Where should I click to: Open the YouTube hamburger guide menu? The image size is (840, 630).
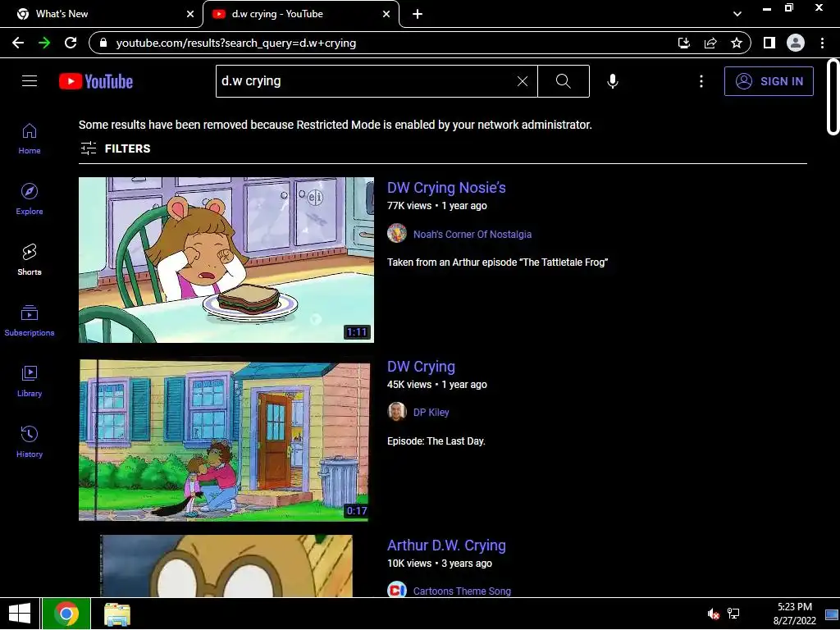coord(30,81)
